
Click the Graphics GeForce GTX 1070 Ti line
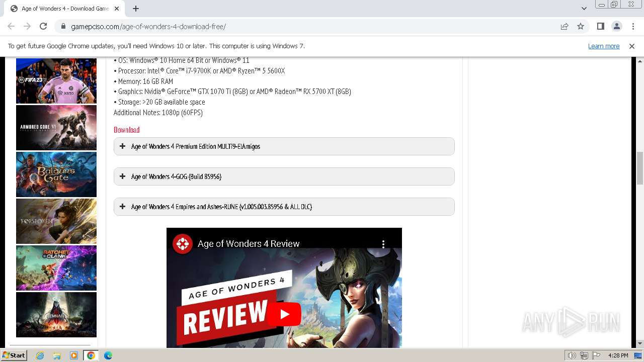(232, 92)
